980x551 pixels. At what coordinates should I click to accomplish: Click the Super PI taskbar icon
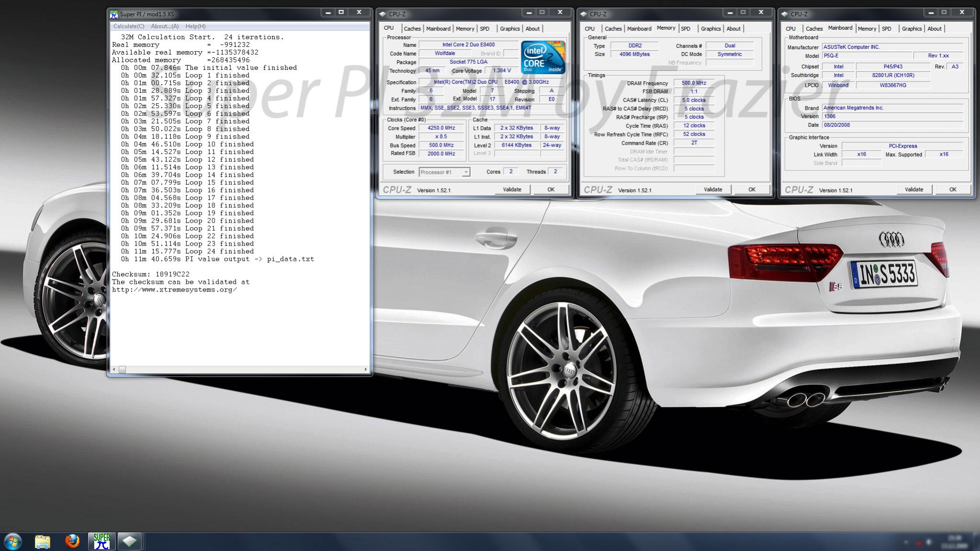pos(101,541)
